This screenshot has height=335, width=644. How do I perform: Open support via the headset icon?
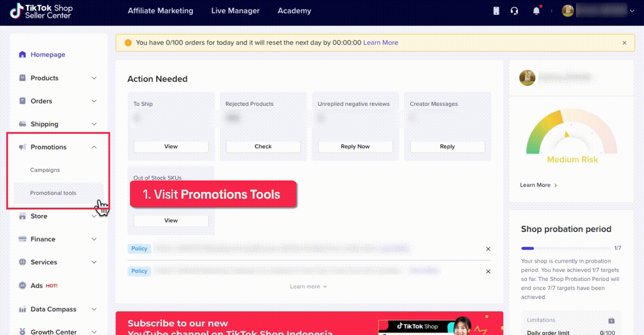(514, 10)
